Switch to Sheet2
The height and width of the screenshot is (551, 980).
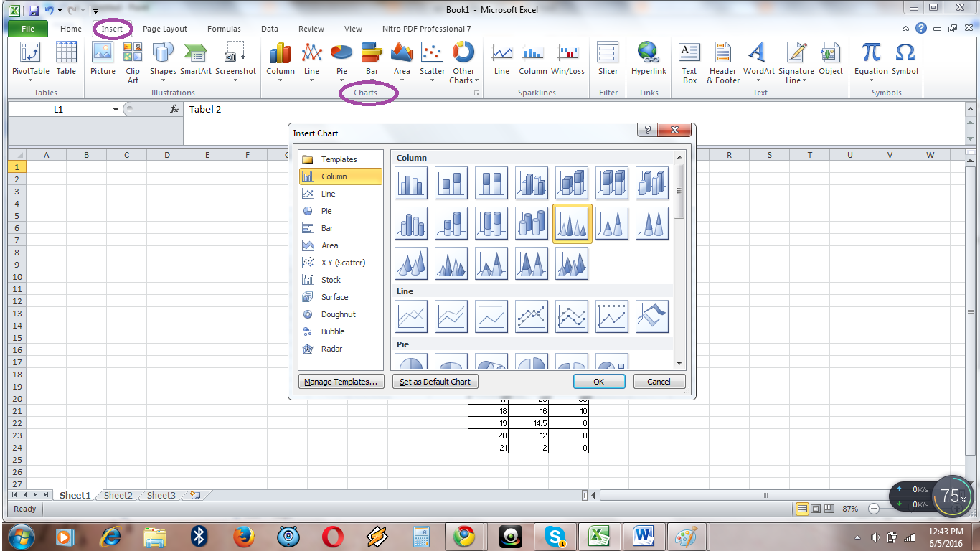tap(117, 494)
